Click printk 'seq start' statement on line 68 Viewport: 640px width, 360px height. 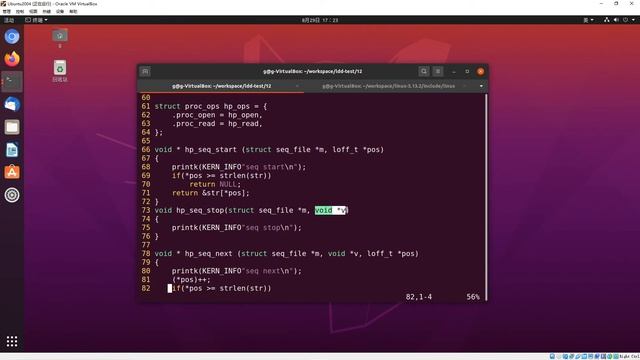(x=239, y=167)
